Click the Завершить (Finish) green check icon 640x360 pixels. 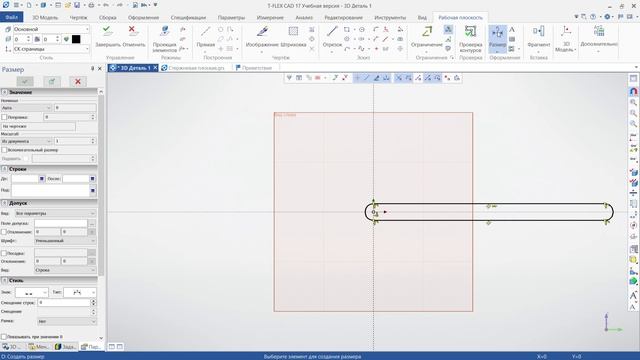107,31
